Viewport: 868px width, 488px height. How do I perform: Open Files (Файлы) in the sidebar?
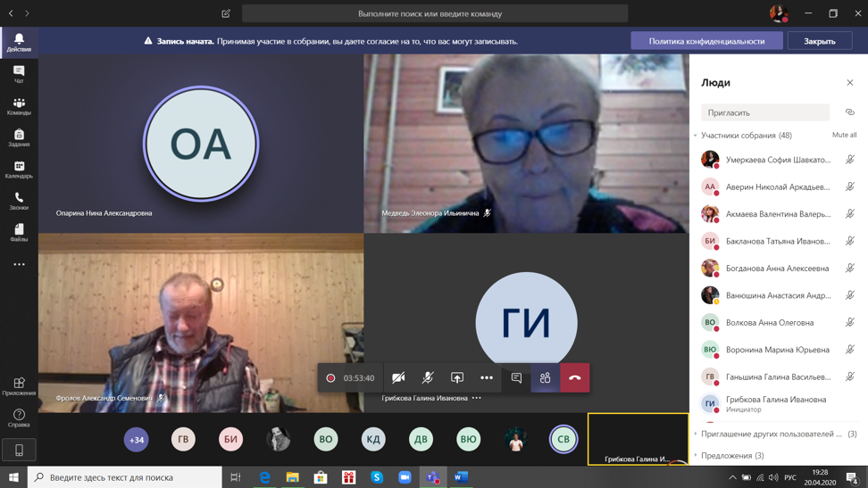point(19,233)
